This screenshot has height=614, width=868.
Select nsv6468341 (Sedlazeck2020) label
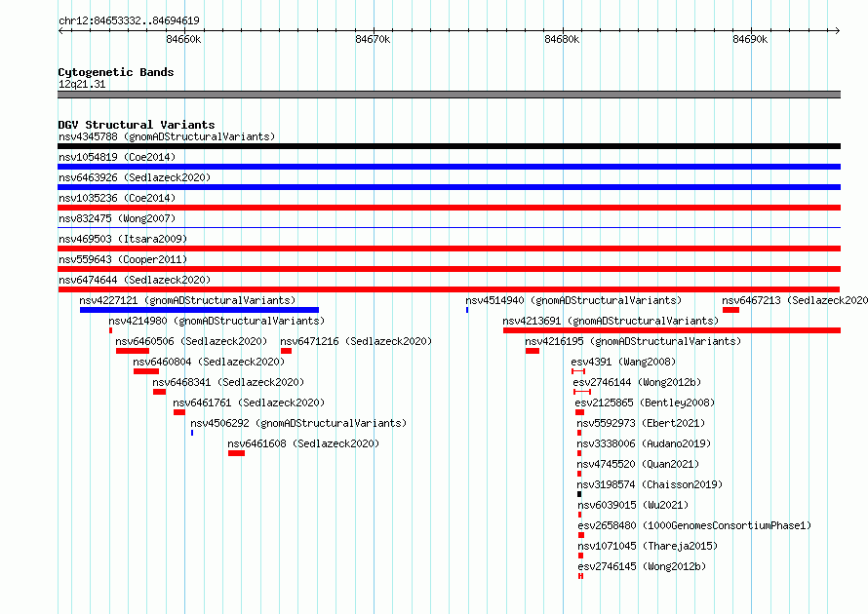(x=228, y=382)
